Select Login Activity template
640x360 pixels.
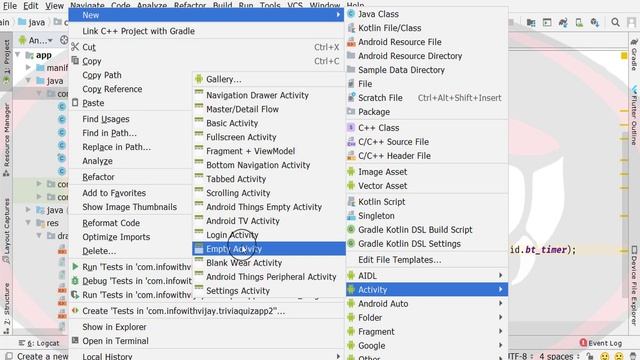click(x=269, y=235)
